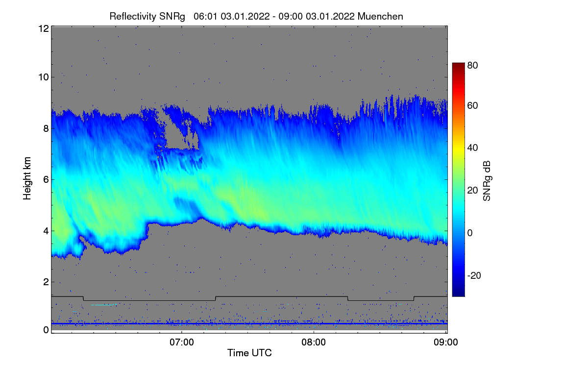Click 'Muenchen' in the plot title
Viewport: 588px width, 392px height.
click(x=380, y=16)
